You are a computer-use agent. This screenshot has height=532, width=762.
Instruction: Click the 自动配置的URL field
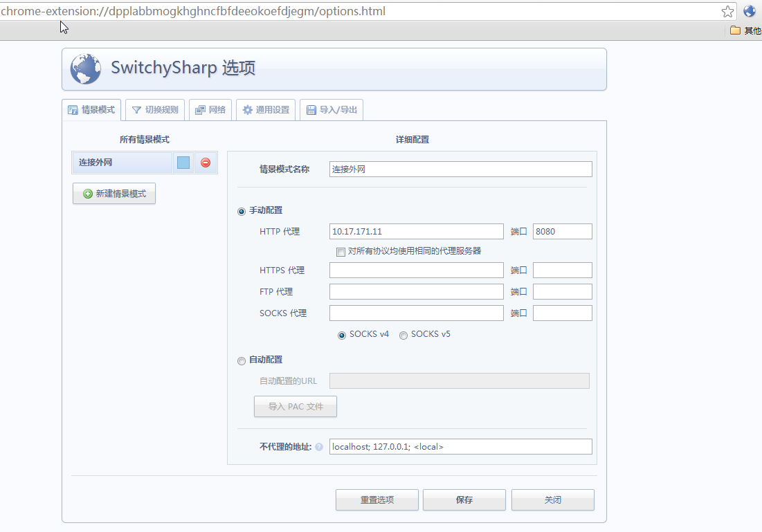(x=460, y=381)
